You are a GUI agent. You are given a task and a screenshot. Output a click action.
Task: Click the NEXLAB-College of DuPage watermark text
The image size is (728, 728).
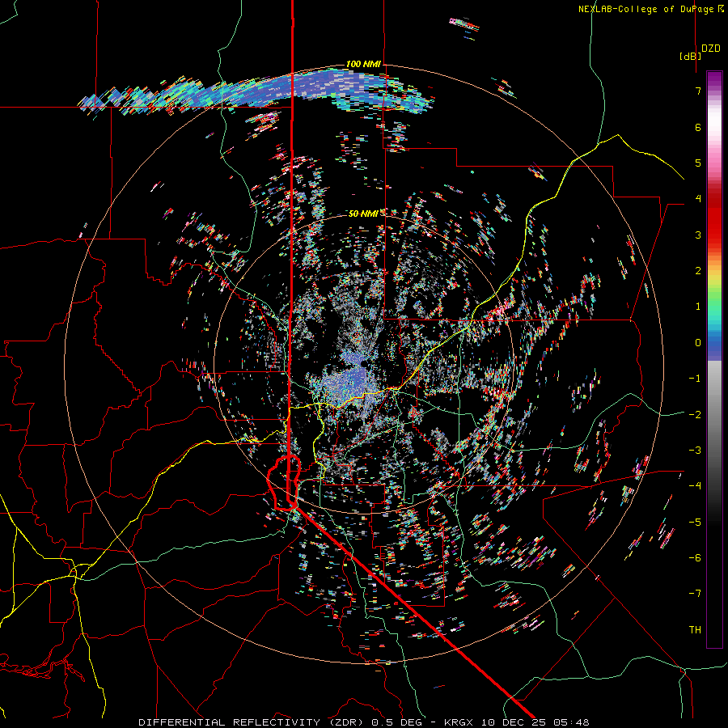(651, 9)
